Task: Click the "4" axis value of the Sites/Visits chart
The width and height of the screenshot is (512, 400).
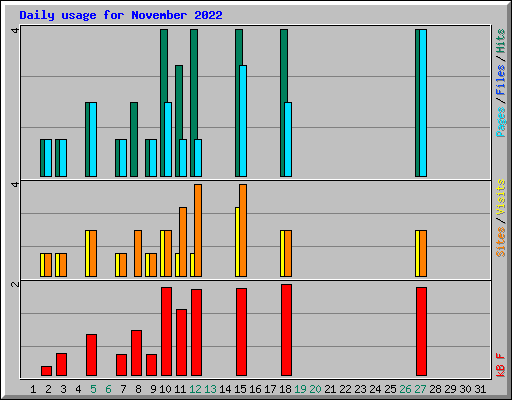Action: click(15, 184)
